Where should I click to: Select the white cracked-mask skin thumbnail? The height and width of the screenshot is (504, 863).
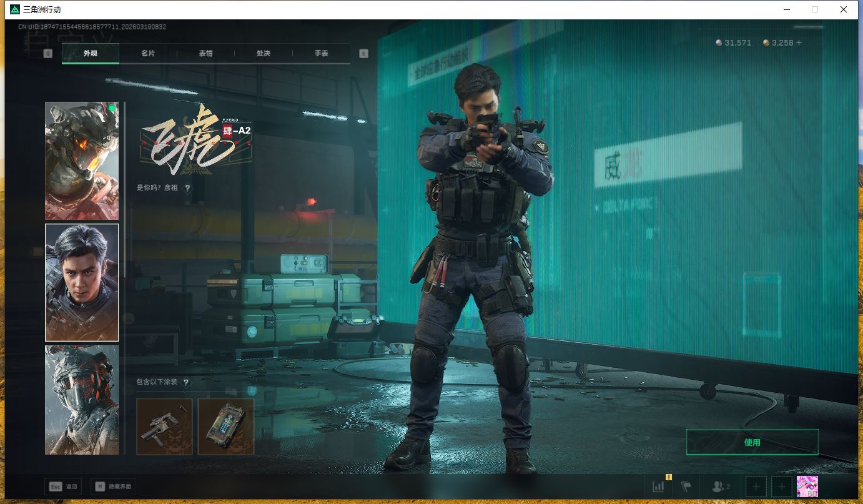point(82,400)
